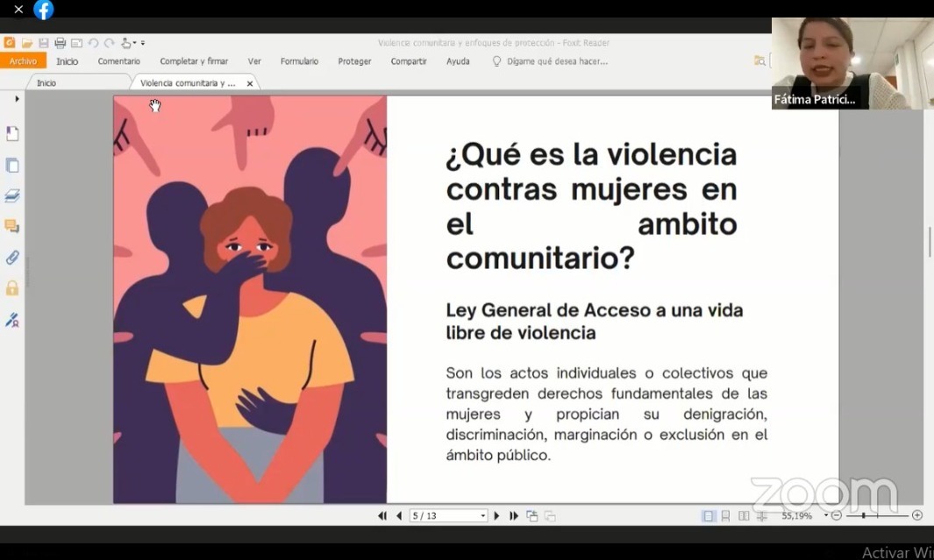Click the Undo icon
This screenshot has width=934, height=560.
click(93, 42)
